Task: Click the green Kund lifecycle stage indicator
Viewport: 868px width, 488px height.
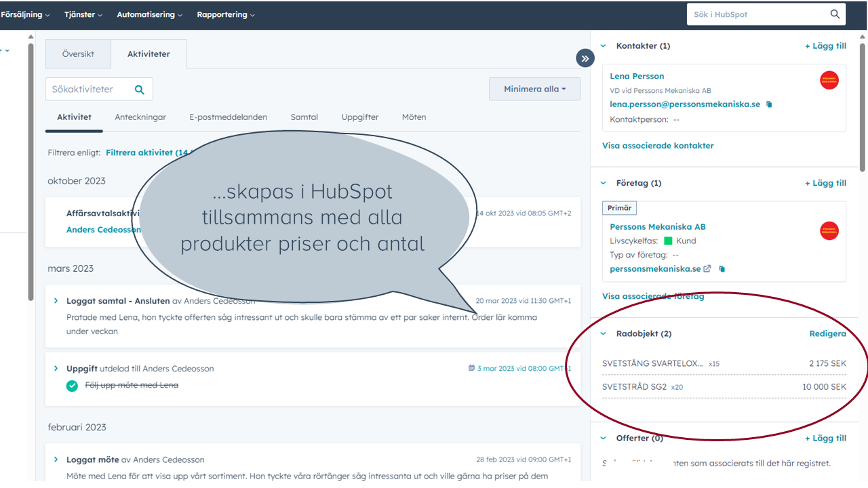Action: (x=668, y=241)
